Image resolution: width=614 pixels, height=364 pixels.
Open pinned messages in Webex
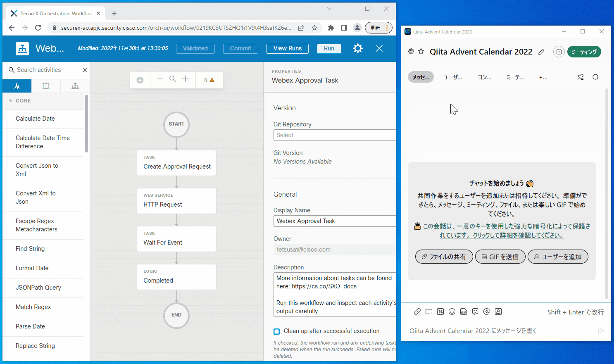pos(581,77)
